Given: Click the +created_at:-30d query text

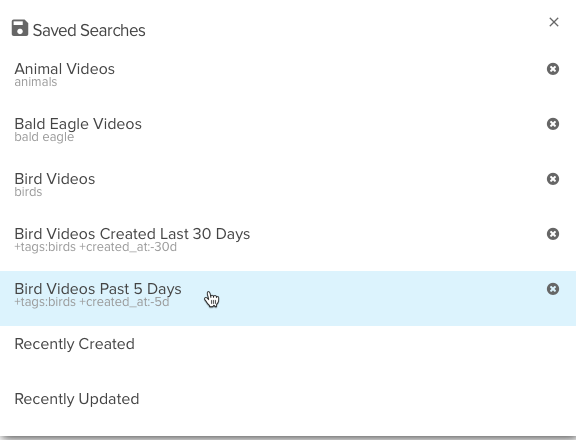Looking at the screenshot, I should pyautogui.click(x=128, y=247).
